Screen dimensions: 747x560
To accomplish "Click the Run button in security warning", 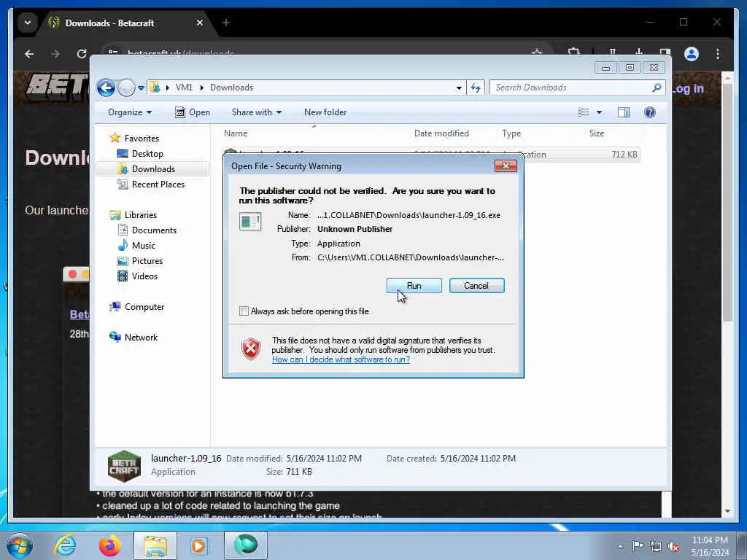I will pyautogui.click(x=414, y=286).
